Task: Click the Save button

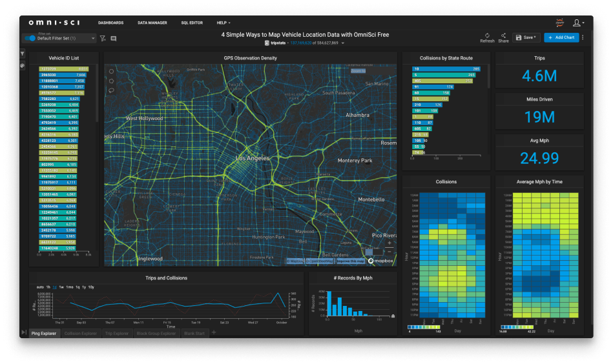Action: pyautogui.click(x=526, y=37)
